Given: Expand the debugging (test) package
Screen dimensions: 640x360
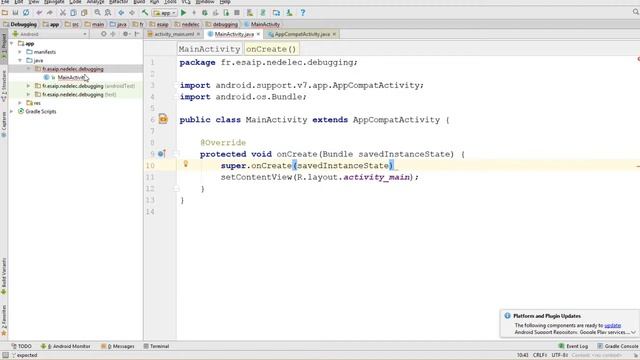Looking at the screenshot, I should [x=28, y=95].
